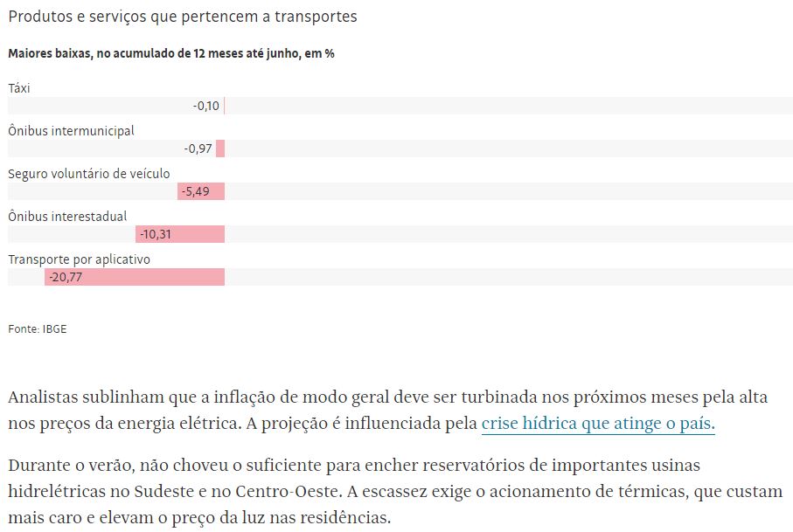Viewport: 793px width, 532px height.
Task: Click the -0,97 value label
Action: click(198, 149)
